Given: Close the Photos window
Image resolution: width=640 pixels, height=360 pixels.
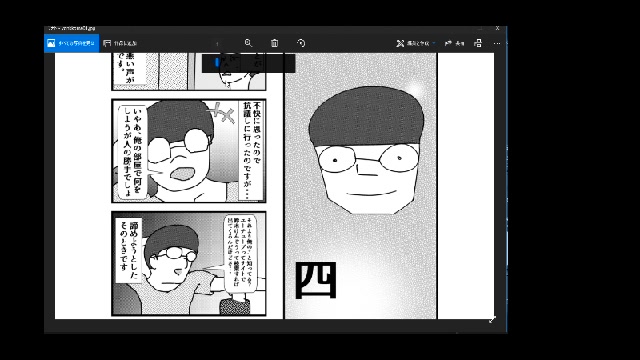Looking at the screenshot, I should pos(497,28).
